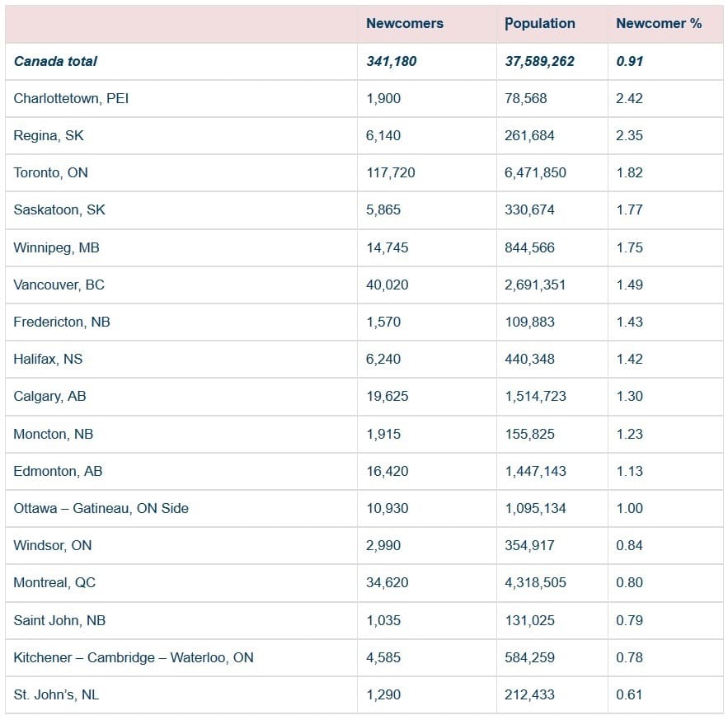Click the Newcomers column header
Image resolution: width=728 pixels, height=720 pixels.
(404, 24)
